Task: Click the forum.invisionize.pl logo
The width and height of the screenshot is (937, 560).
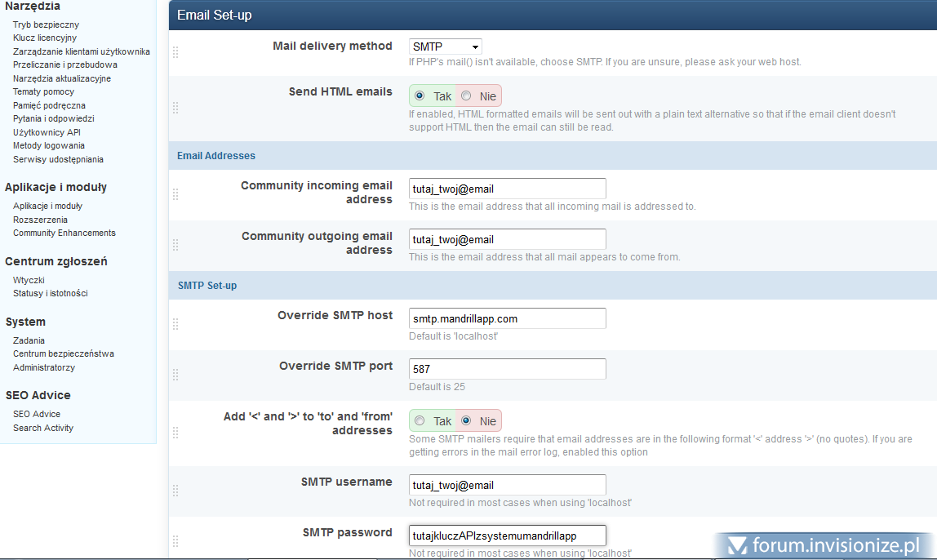Action: coord(826,544)
